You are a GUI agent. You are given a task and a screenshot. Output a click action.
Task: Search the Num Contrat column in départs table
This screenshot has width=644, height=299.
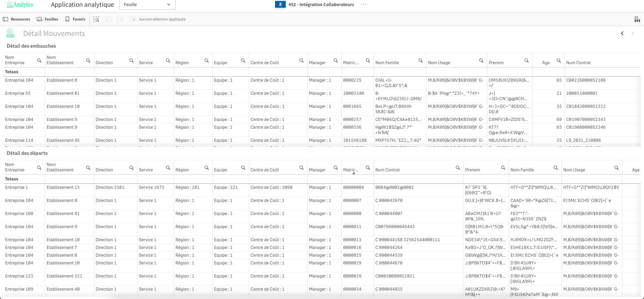[x=458, y=168]
